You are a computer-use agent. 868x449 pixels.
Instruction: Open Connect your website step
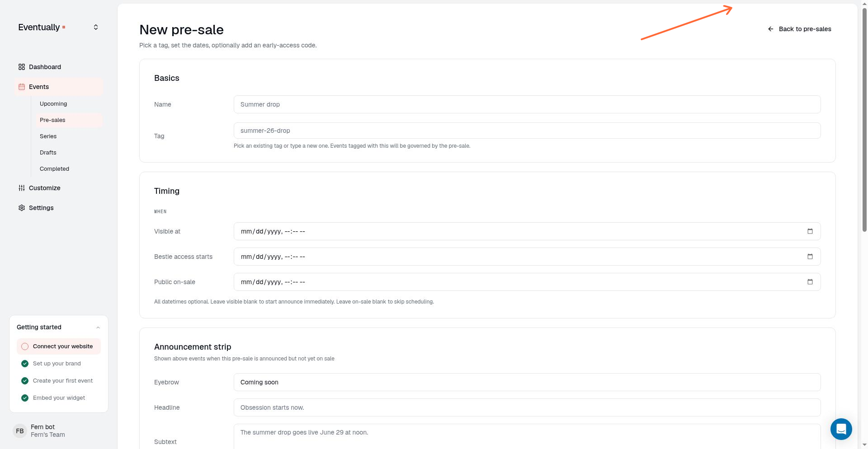point(59,346)
